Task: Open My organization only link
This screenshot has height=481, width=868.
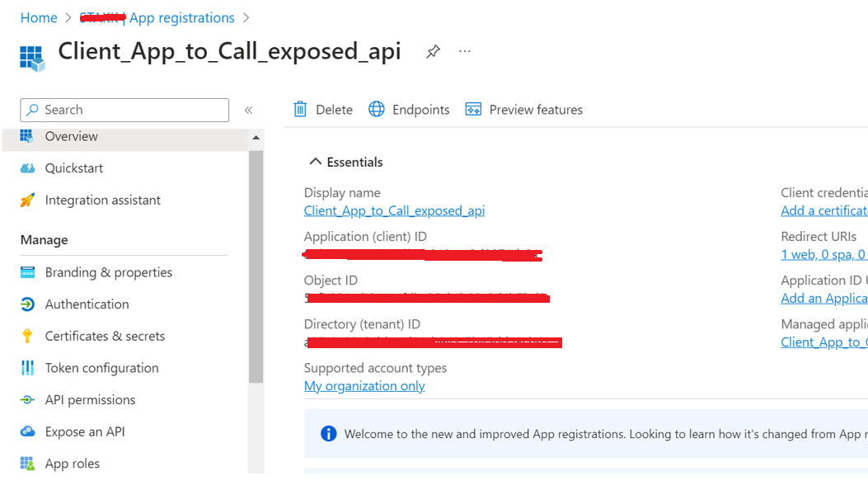Action: pos(364,385)
